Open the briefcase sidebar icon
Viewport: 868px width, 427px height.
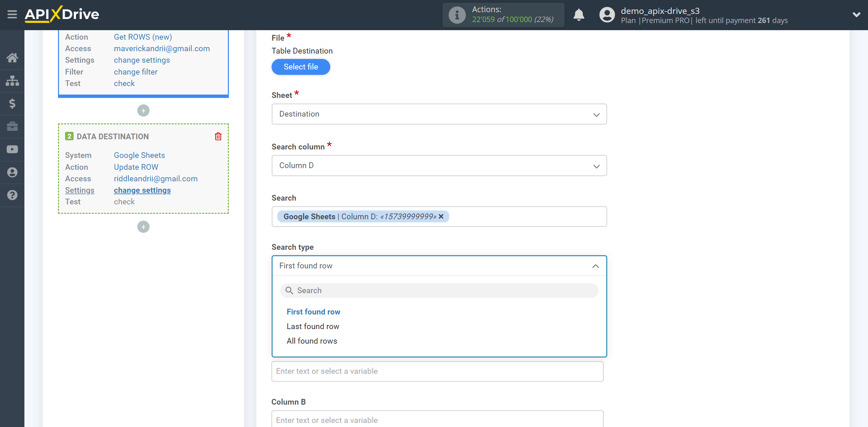point(12,126)
